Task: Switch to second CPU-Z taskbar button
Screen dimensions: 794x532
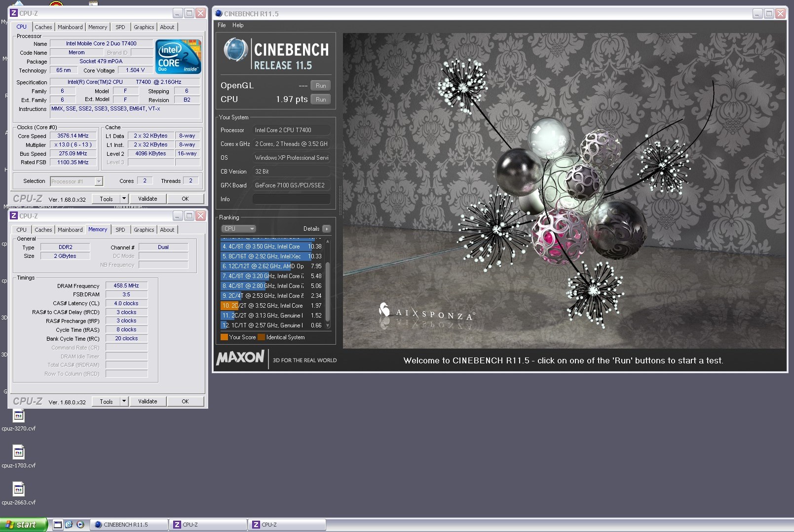Action: point(287,525)
